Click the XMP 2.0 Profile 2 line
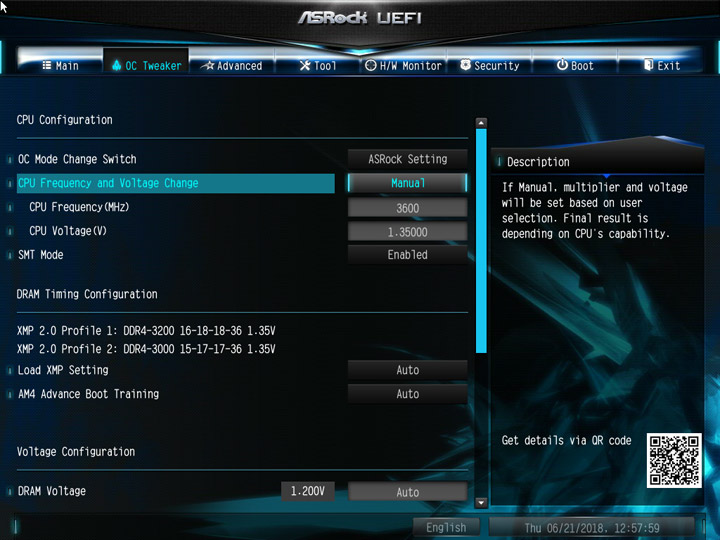Viewport: 720px width, 540px height. pos(146,349)
